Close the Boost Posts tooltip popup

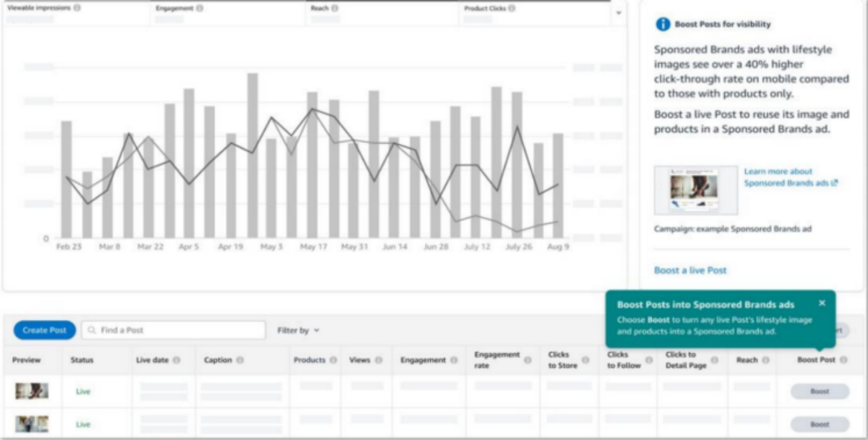(x=822, y=303)
